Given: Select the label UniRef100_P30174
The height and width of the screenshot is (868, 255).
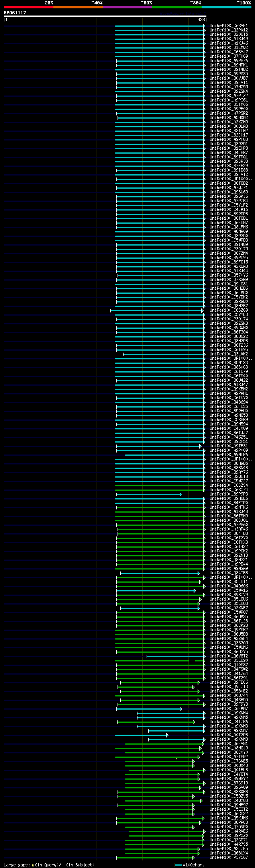Looking at the screenshot, I should [x=229, y=319].
